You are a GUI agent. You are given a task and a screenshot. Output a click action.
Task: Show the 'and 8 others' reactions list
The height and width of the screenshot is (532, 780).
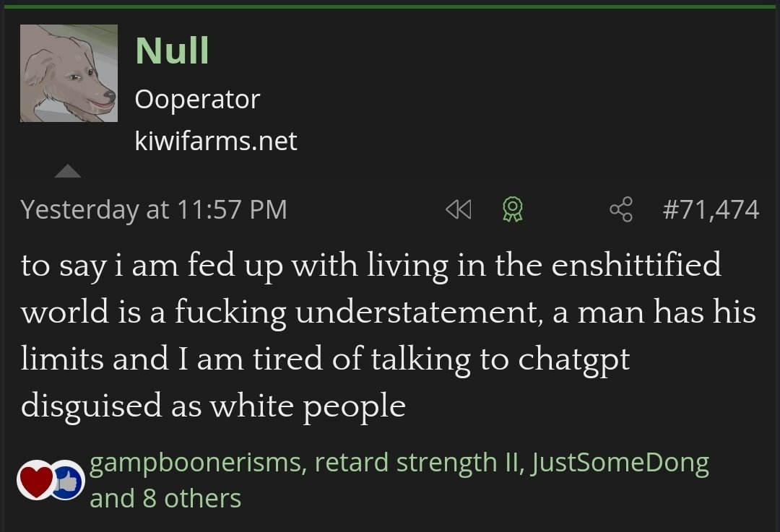click(x=165, y=498)
